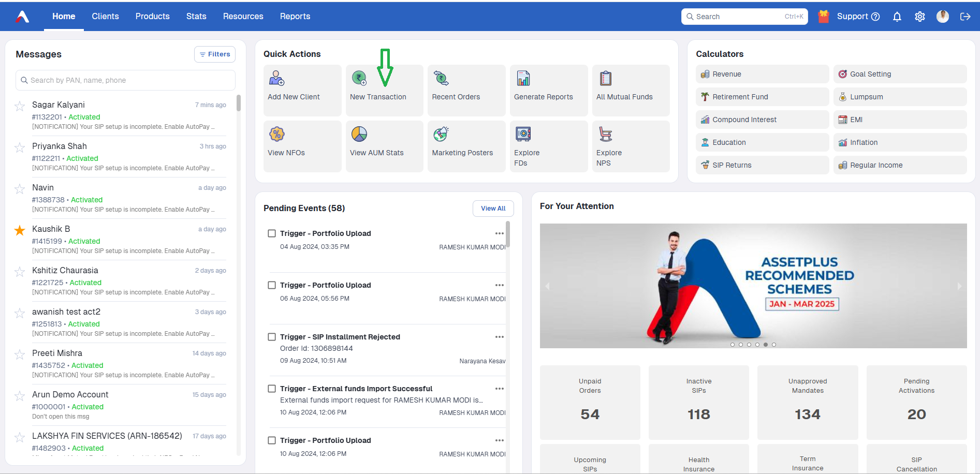Open the Products menu
Image resolution: width=980 pixels, height=474 pixels.
[153, 17]
